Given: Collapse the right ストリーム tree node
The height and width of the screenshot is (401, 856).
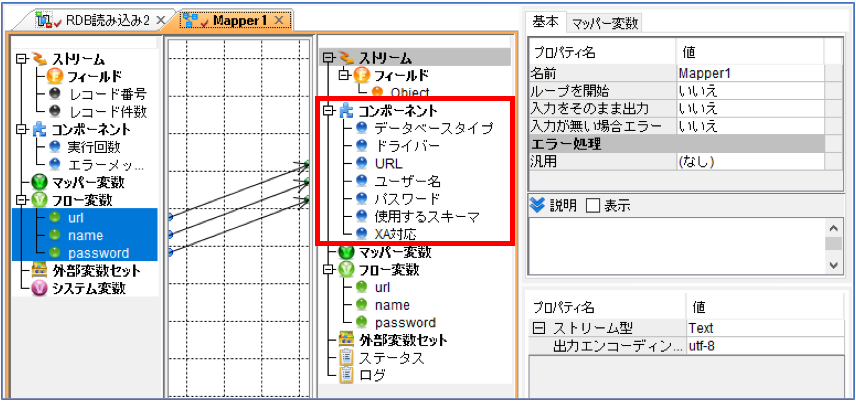Looking at the screenshot, I should point(328,57).
